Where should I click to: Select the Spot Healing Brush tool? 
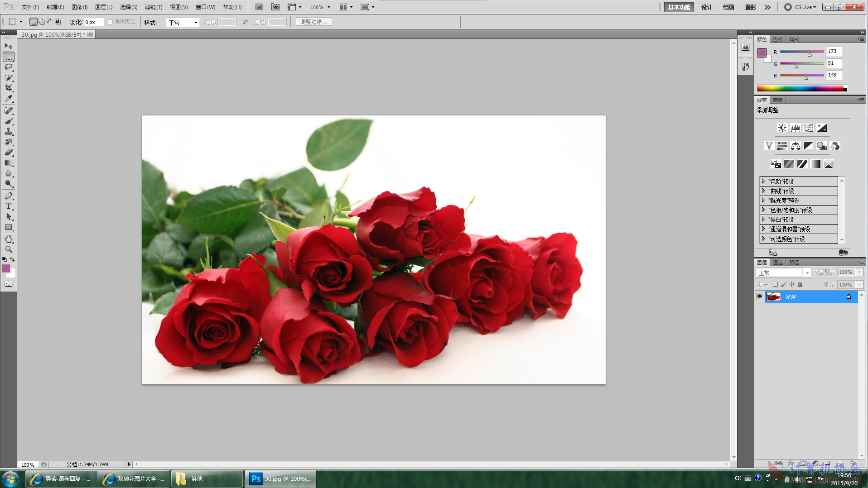pos(9,110)
